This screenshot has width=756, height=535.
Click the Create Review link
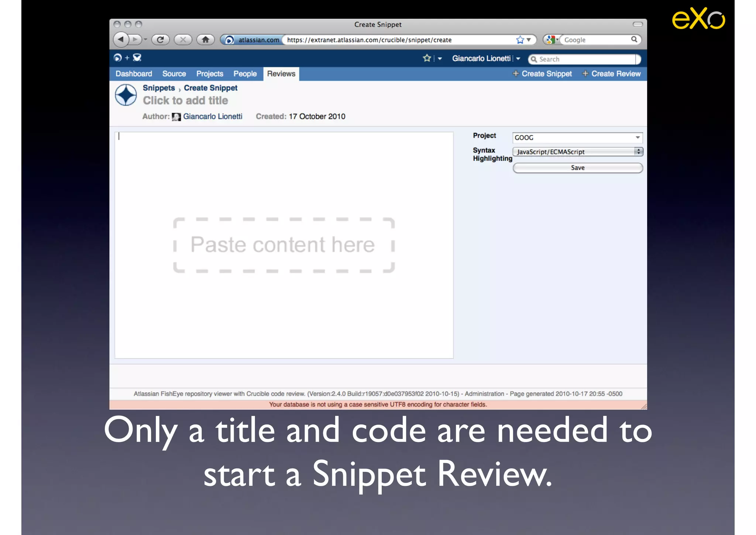(x=611, y=74)
